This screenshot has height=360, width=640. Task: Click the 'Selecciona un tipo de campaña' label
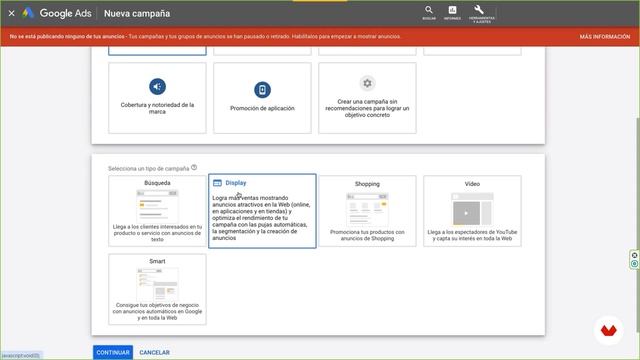[x=149, y=169]
